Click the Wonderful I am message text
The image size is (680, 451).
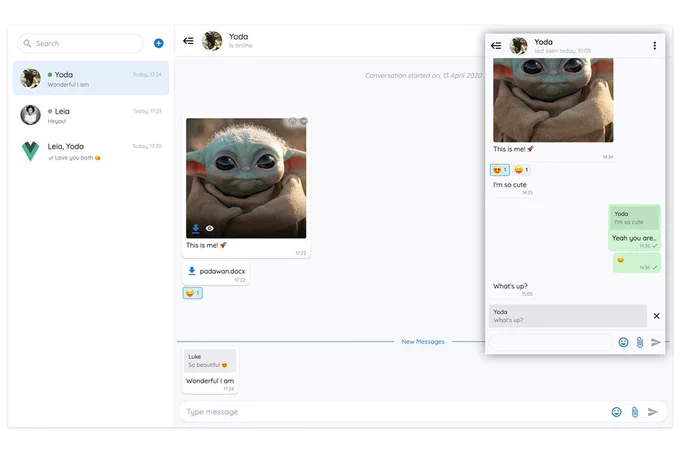[210, 381]
